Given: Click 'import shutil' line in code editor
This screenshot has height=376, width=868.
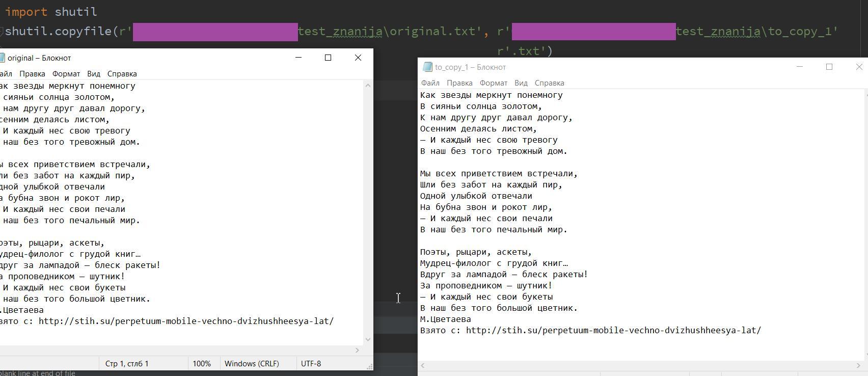Looking at the screenshot, I should 51,12.
